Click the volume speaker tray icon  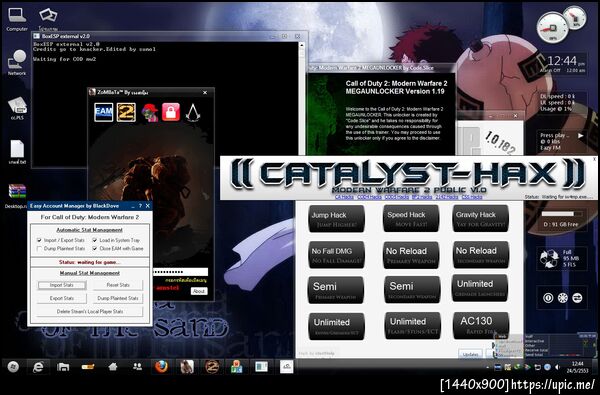pos(558,367)
